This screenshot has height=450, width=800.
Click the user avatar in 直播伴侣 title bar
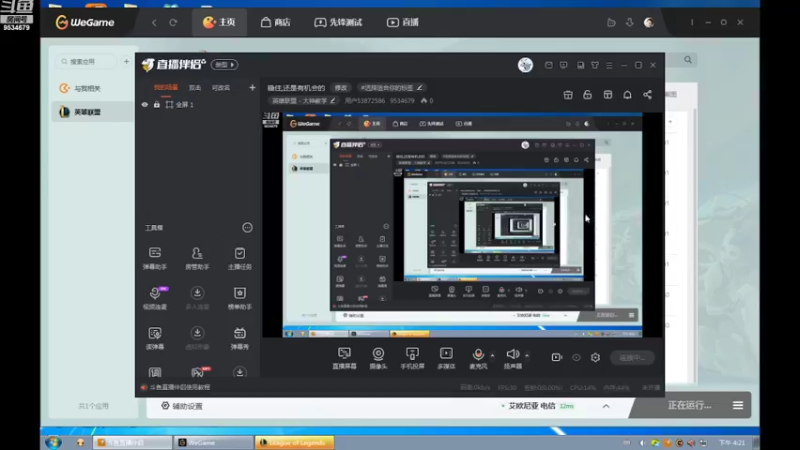(526, 65)
